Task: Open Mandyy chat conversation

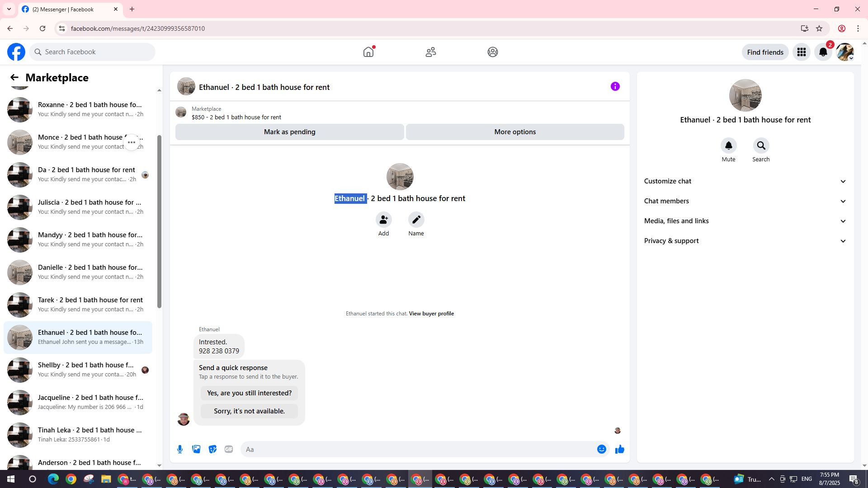Action: (x=78, y=239)
